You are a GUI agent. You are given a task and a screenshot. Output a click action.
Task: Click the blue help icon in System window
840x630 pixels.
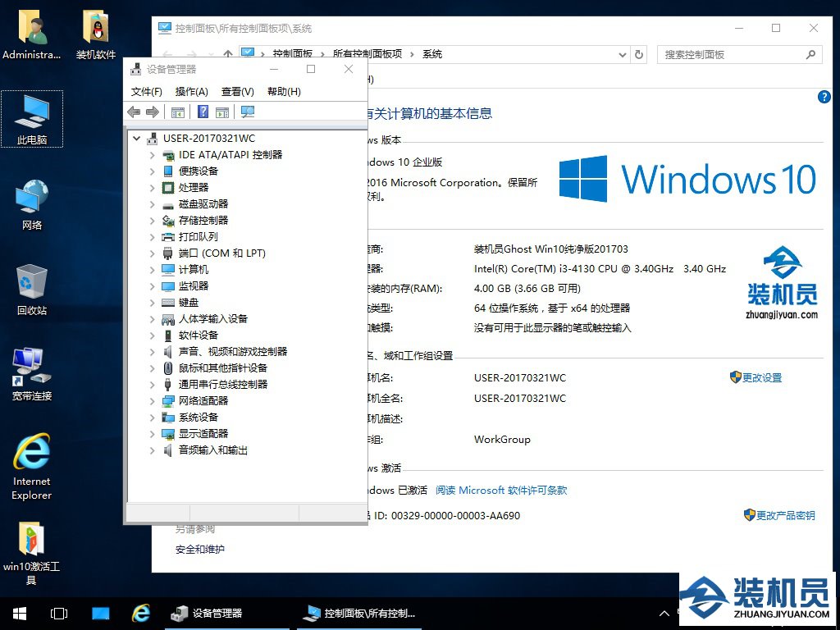824,97
